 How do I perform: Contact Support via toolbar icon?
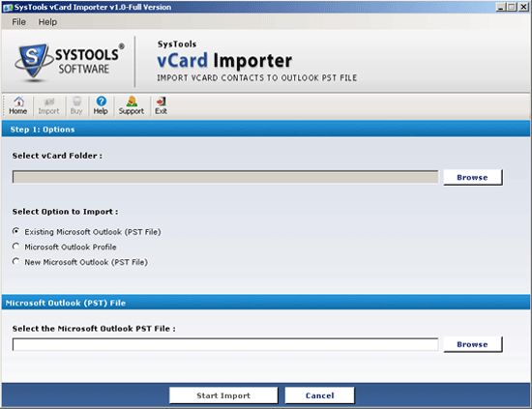[132, 105]
